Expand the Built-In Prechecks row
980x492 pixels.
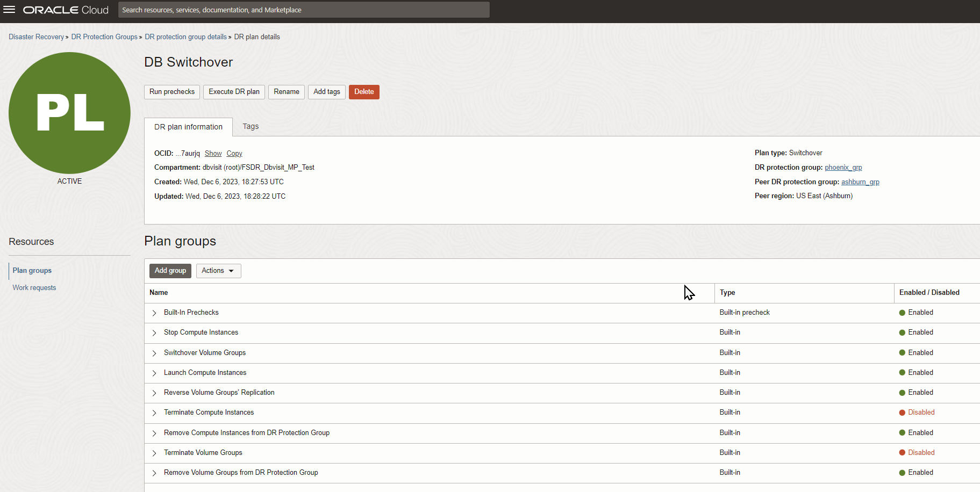(154, 313)
